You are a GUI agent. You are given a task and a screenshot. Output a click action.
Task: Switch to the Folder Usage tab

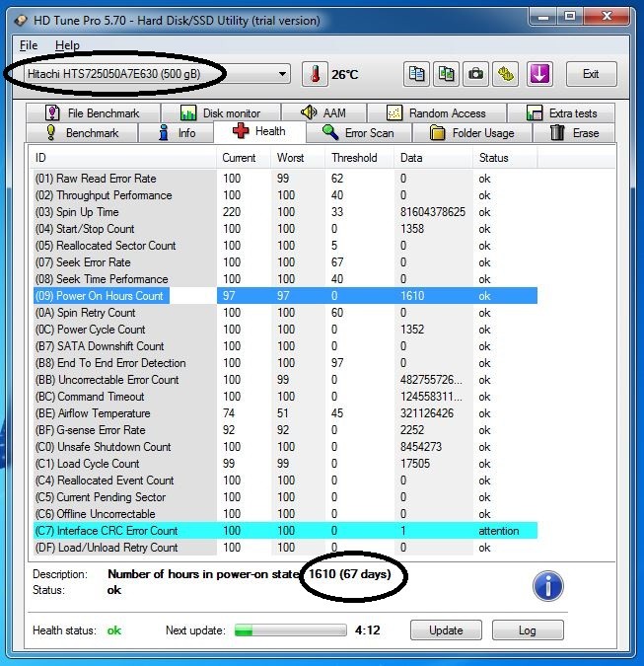click(472, 133)
